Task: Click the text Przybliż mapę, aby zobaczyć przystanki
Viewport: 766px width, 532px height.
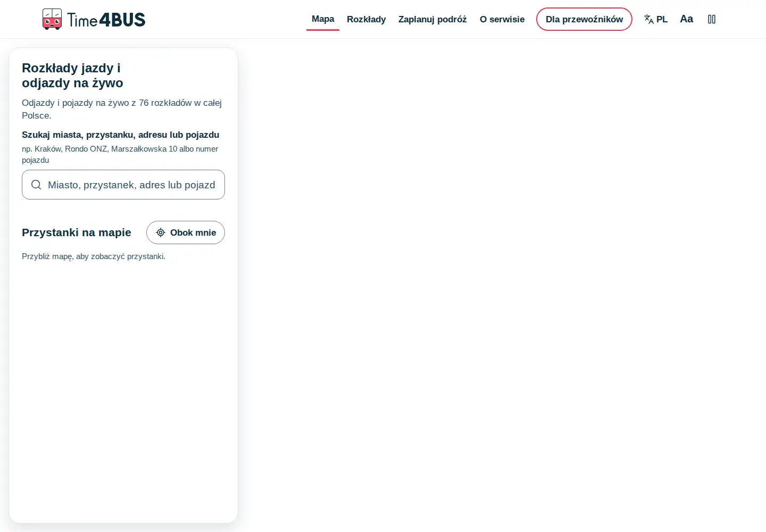Action: tap(94, 256)
